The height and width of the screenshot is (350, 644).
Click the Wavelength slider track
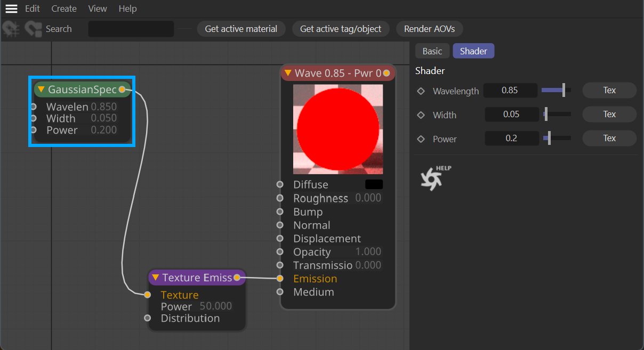(x=556, y=91)
